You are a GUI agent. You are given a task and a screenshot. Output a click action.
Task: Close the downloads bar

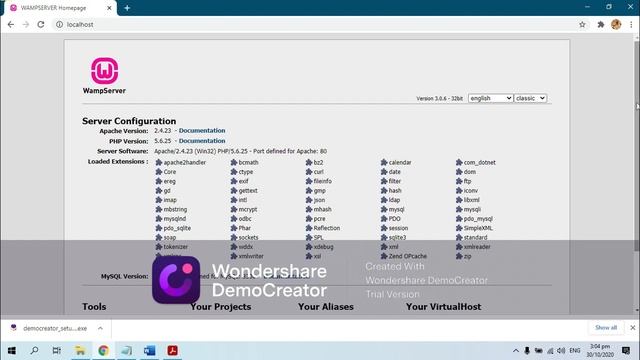632,328
